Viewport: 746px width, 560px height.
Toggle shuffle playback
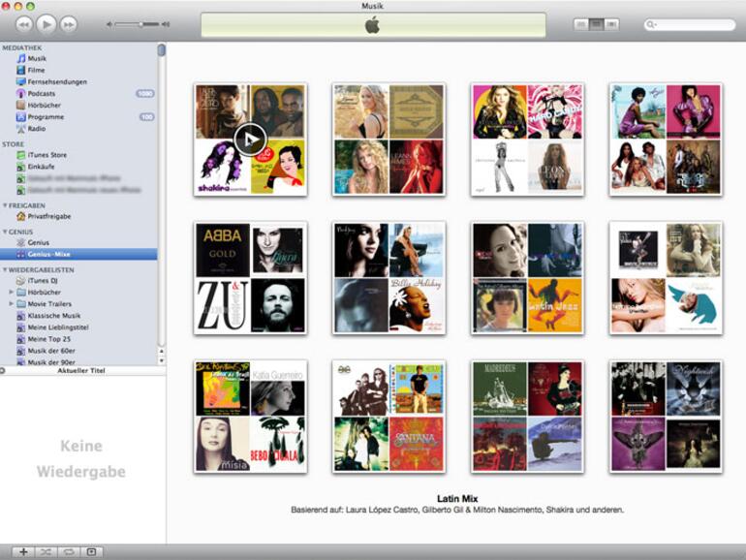(x=46, y=552)
